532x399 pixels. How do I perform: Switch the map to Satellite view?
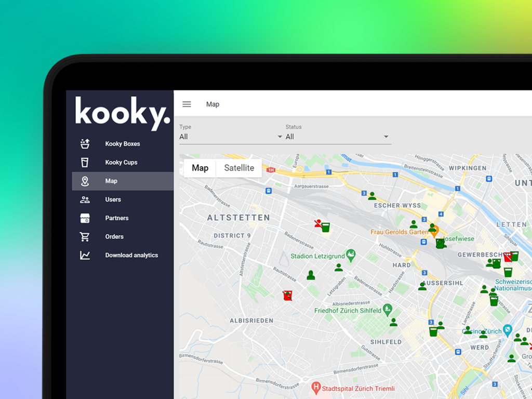(x=239, y=168)
